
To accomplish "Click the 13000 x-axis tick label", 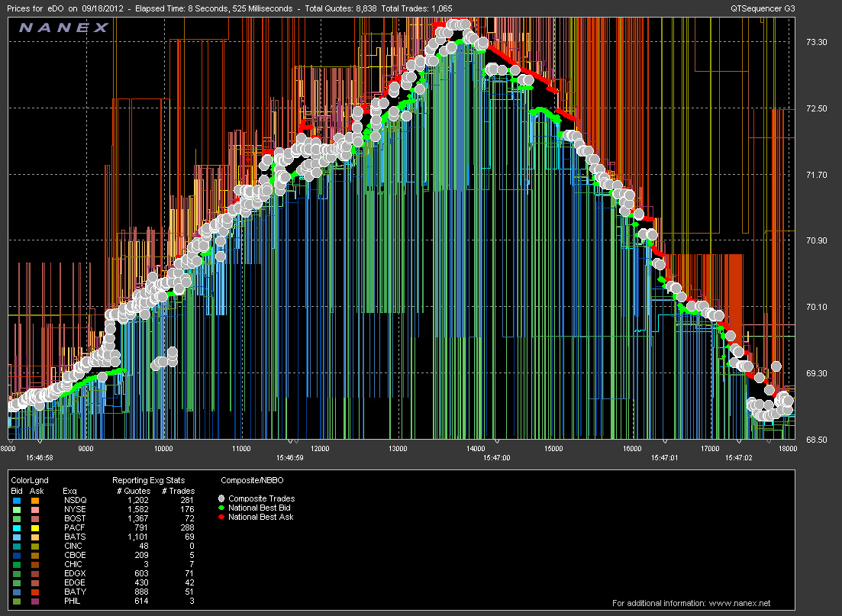I will click(398, 448).
